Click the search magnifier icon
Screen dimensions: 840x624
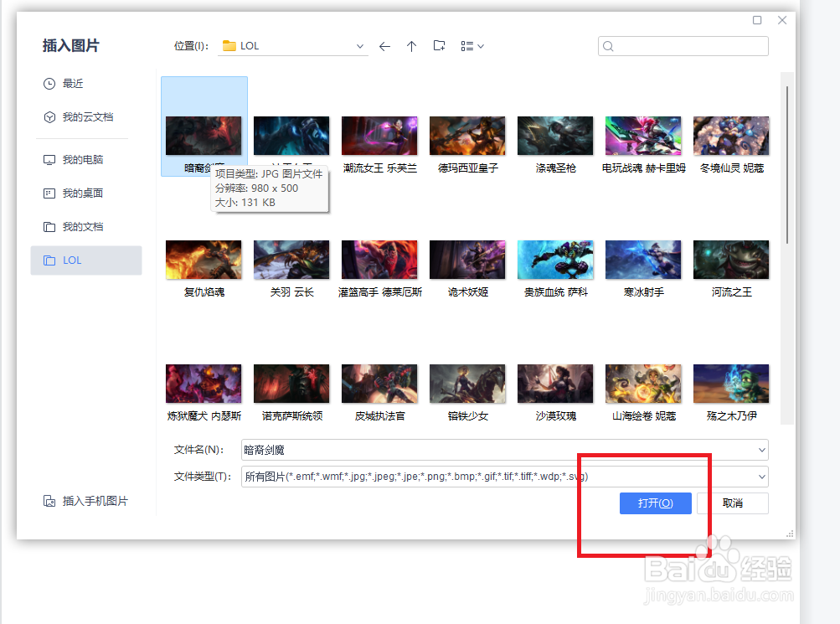pos(608,47)
